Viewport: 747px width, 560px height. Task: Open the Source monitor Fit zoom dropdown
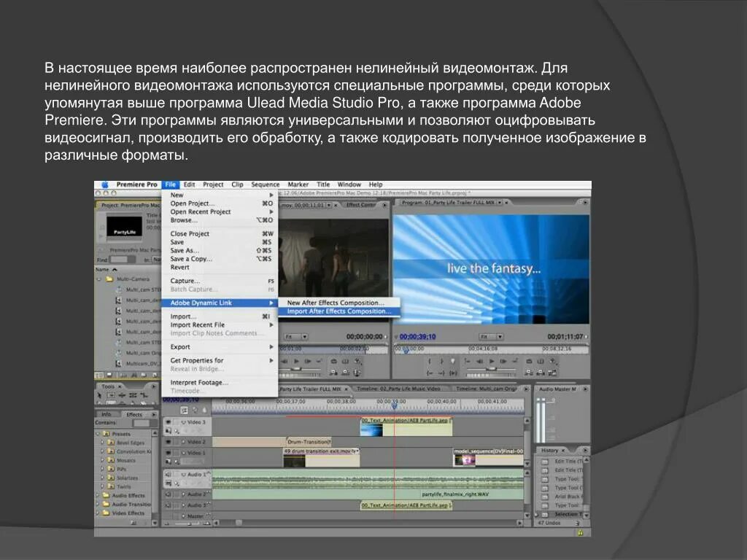click(x=297, y=337)
